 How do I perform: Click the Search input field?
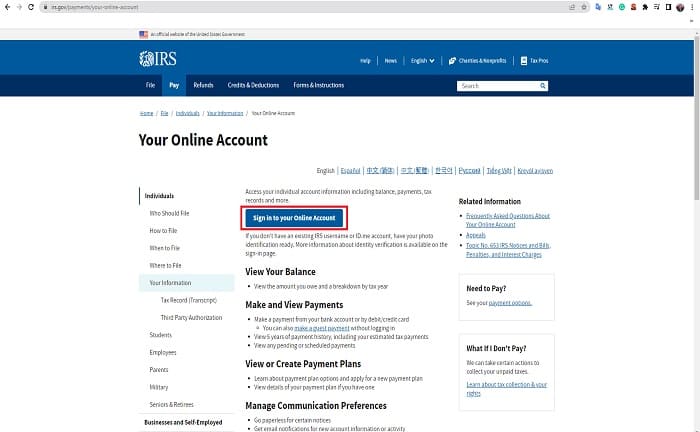[x=497, y=86]
